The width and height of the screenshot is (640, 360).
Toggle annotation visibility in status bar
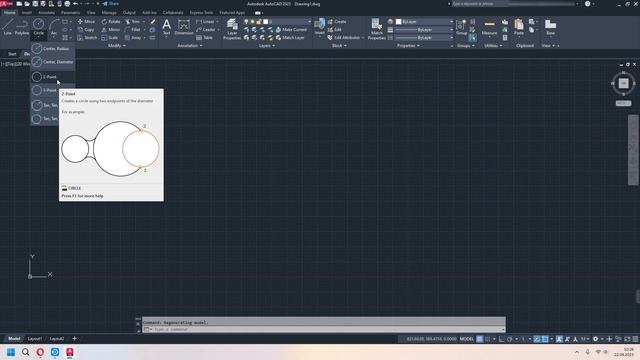click(559, 339)
